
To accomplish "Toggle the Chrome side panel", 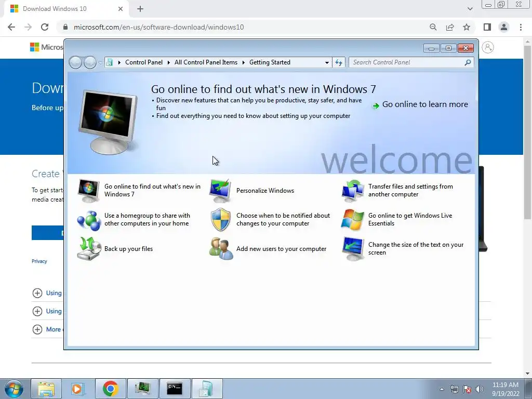I will (487, 27).
